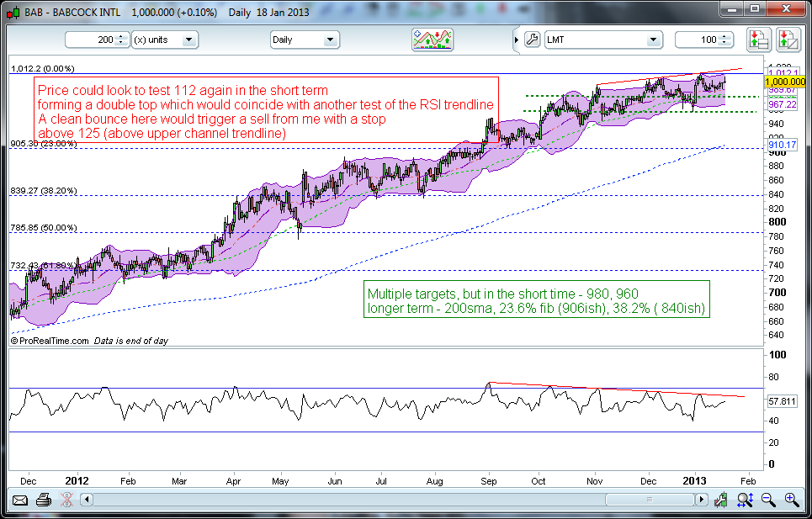Increase the 200 units stepper value
The height and width of the screenshot is (519, 812).
point(122,36)
